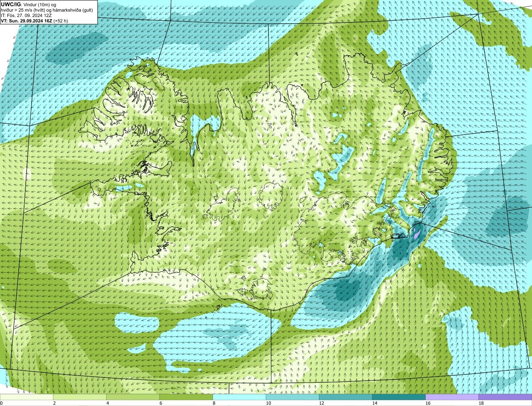532x406 pixels.
Task: Click the cyan 10–12 m/s legend swatch
Action: pos(293,397)
